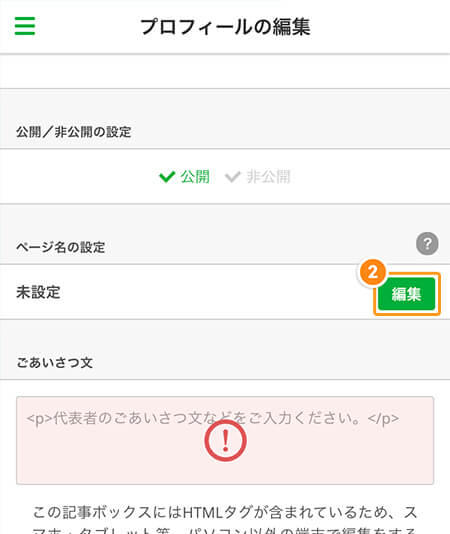Click the orange number 2 badge

coord(372,272)
